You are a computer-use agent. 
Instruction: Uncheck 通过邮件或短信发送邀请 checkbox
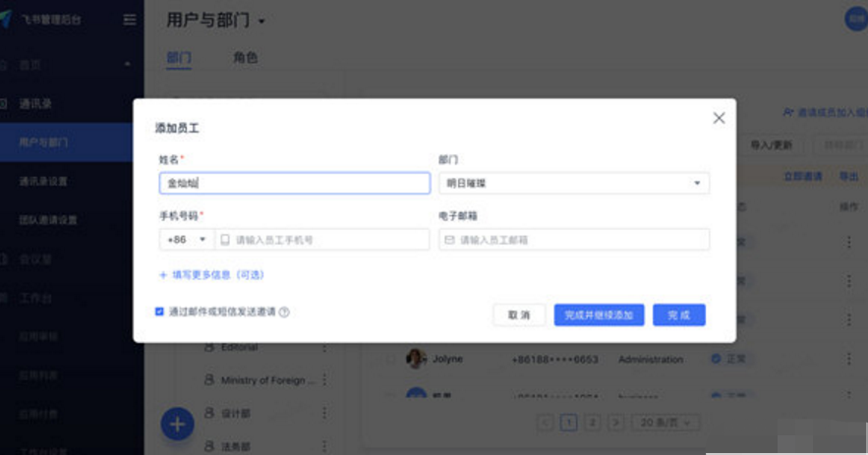(159, 312)
